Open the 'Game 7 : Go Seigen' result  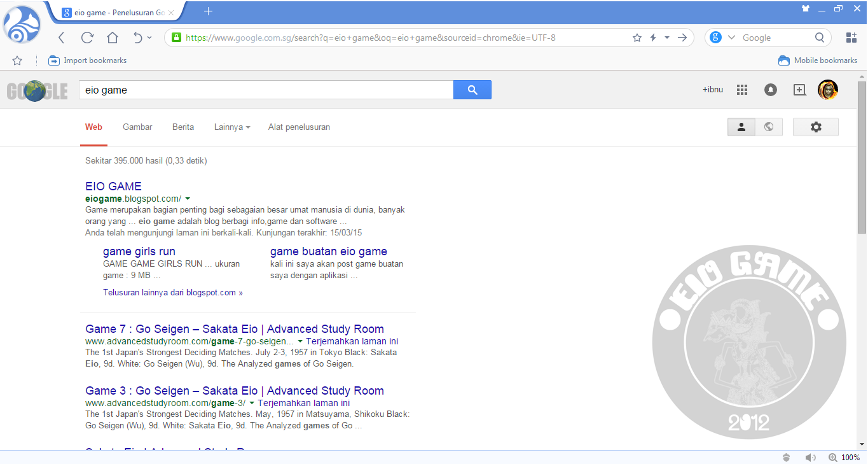pos(235,329)
